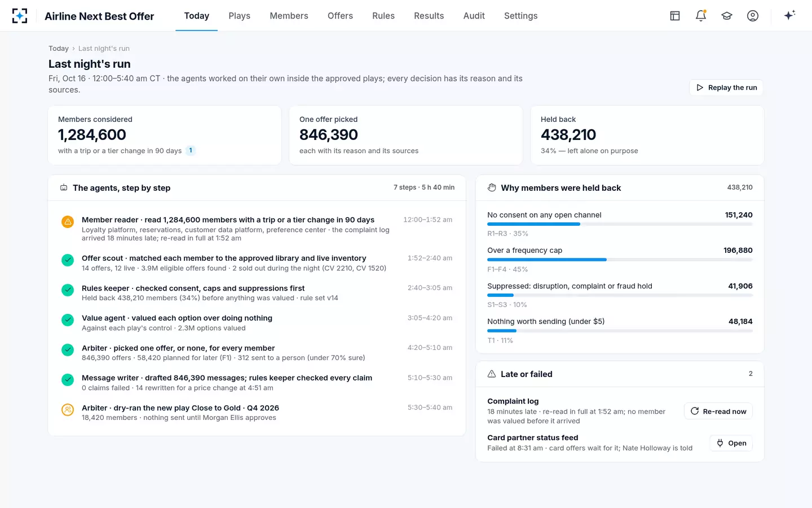The height and width of the screenshot is (508, 812).
Task: Open the learning graduation cap icon
Action: pos(727,16)
